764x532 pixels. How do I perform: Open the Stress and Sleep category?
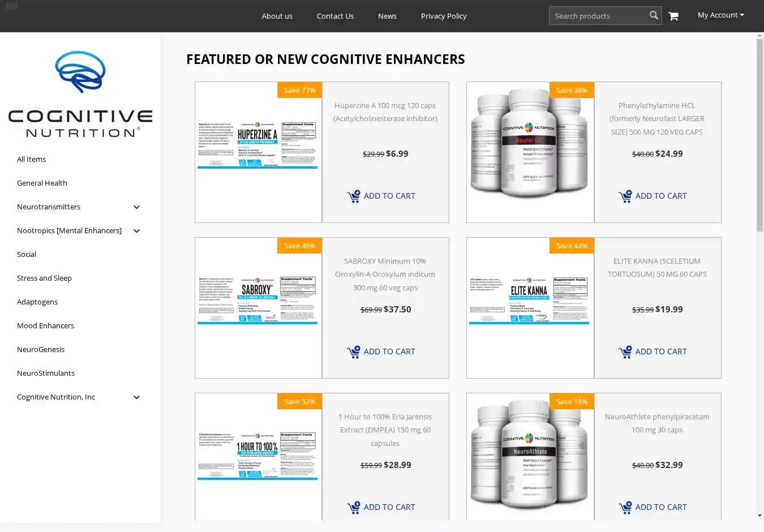[44, 278]
